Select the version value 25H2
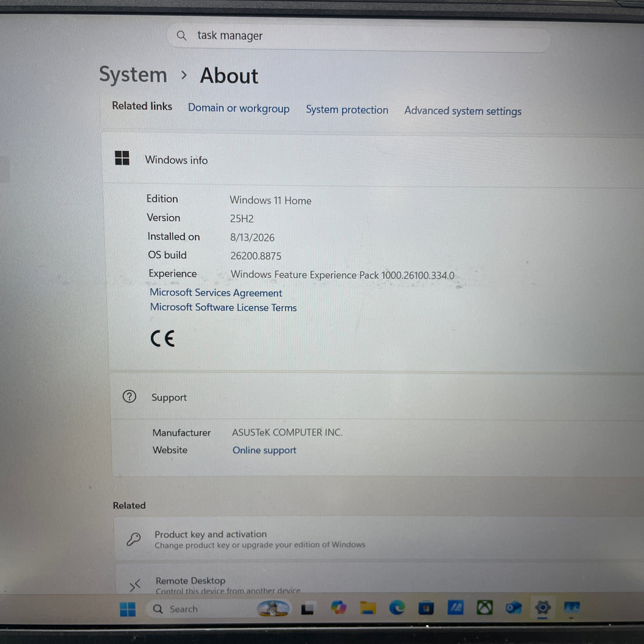Image resolution: width=644 pixels, height=644 pixels. (x=241, y=218)
